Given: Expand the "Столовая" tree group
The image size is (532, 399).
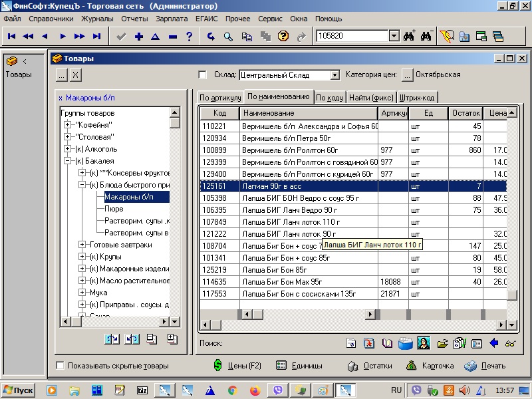Looking at the screenshot, I should tap(68, 137).
